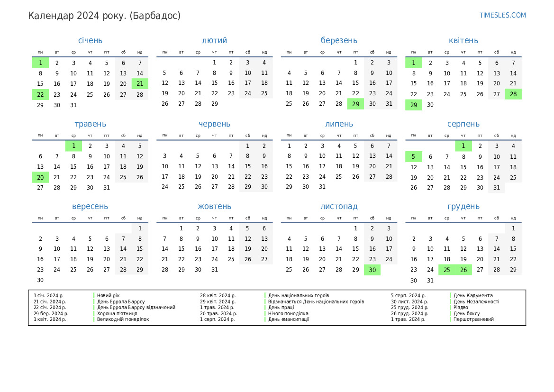Screen dimensions: 554x392
Task: Select the травень month heading
Action: (x=90, y=124)
